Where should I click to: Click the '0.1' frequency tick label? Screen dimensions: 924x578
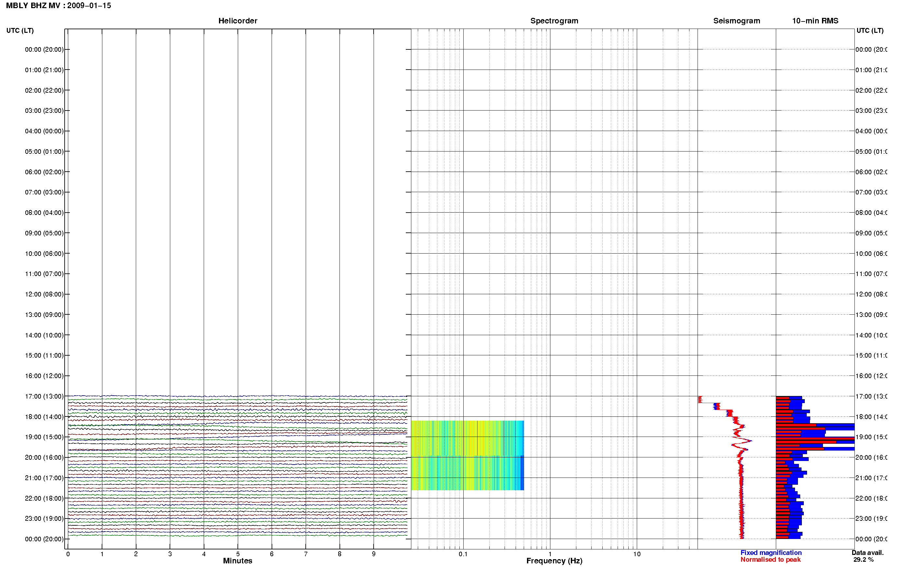click(x=463, y=554)
